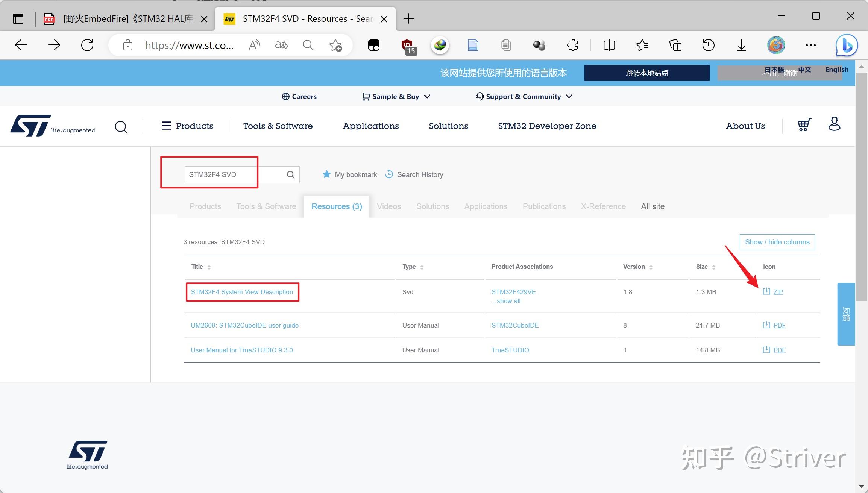Open the Read aloud icon in address bar

[x=255, y=45]
